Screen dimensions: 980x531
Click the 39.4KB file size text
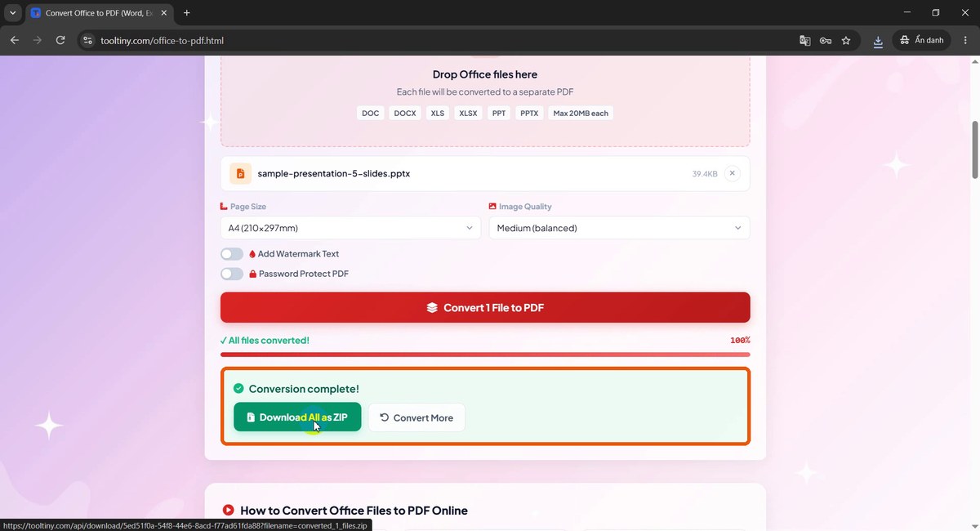(x=704, y=174)
